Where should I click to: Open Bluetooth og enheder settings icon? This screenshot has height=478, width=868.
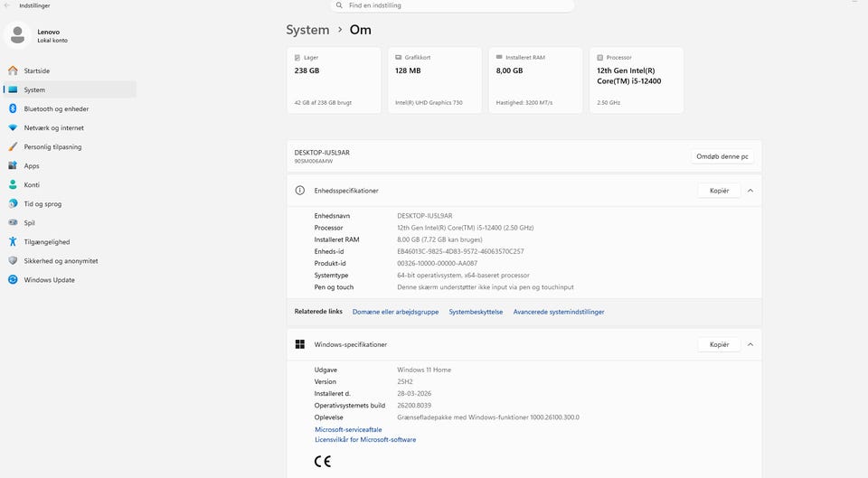(x=13, y=108)
